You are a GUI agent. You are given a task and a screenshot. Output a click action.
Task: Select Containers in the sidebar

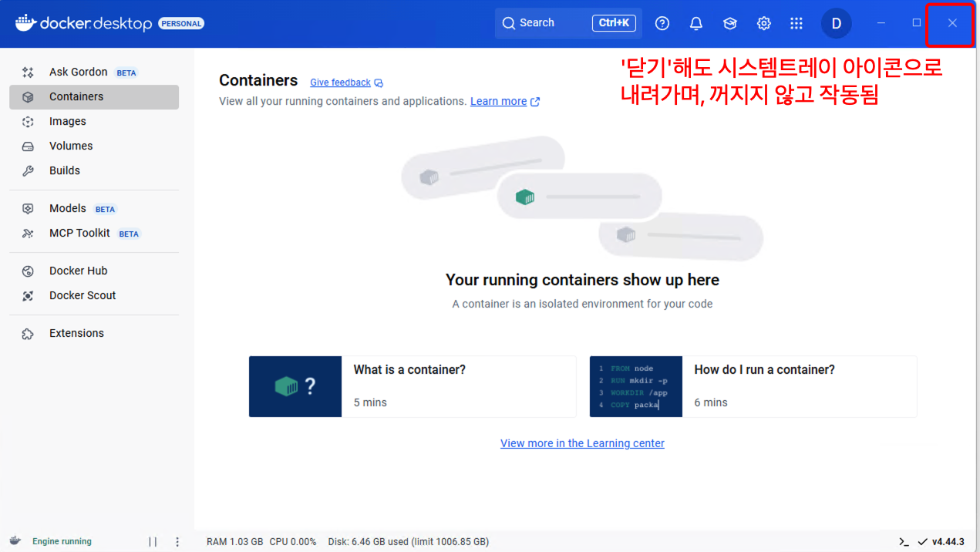click(x=94, y=96)
